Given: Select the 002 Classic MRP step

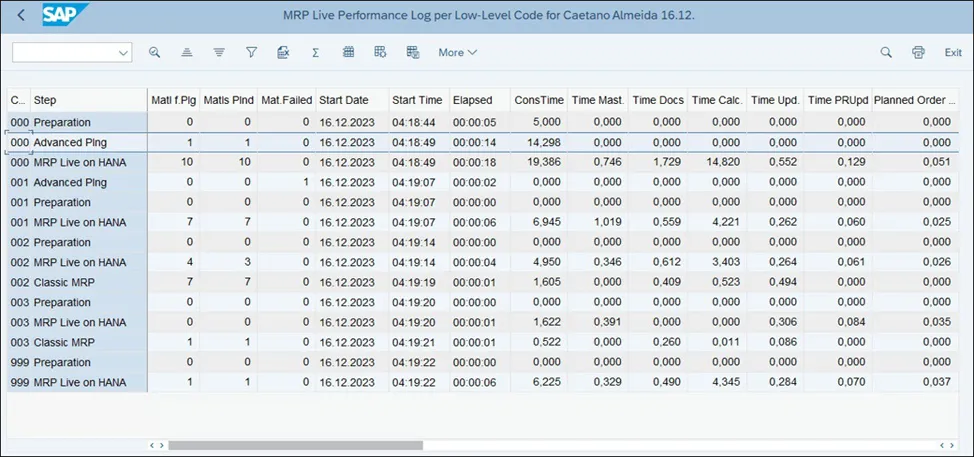Looking at the screenshot, I should click(64, 283).
